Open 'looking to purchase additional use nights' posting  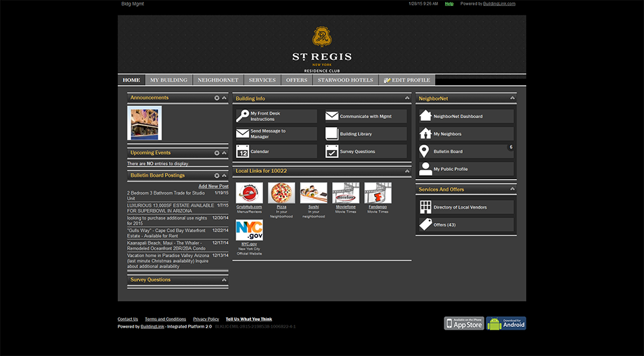point(167,221)
